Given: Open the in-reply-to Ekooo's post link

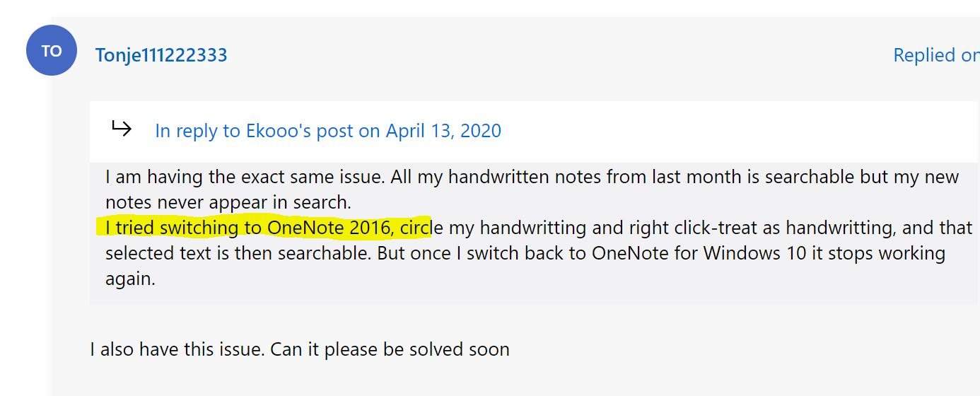Looking at the screenshot, I should pyautogui.click(x=328, y=131).
